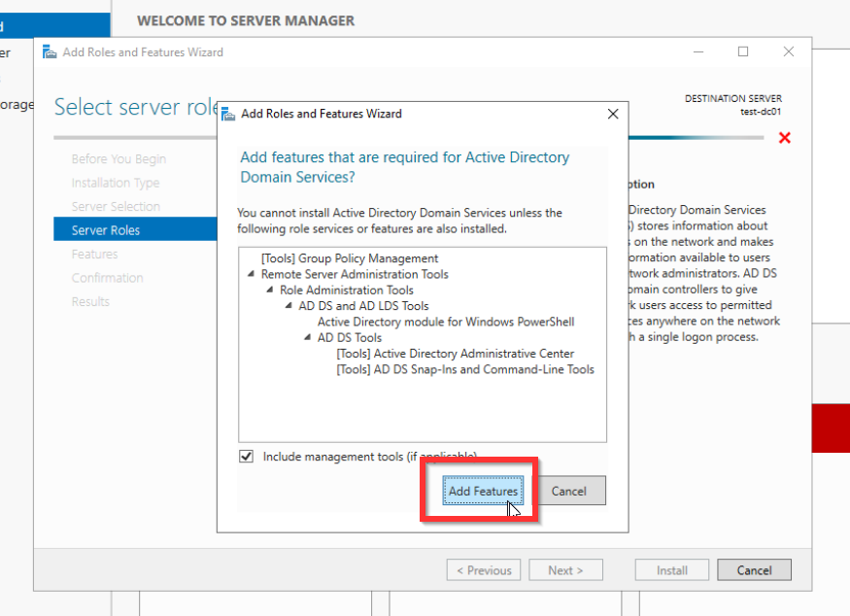Select the Role Administration Tools row

[x=347, y=291]
